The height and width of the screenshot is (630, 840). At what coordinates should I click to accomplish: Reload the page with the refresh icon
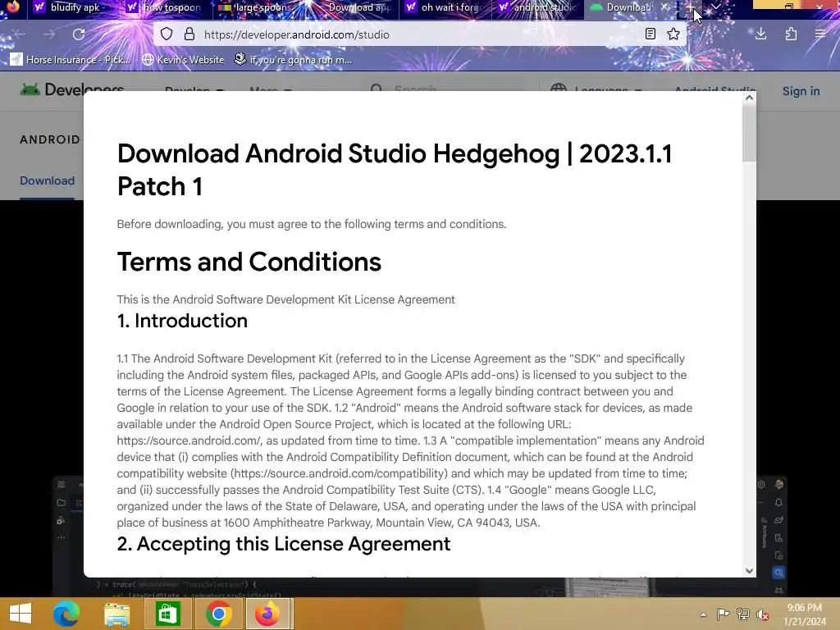(79, 34)
